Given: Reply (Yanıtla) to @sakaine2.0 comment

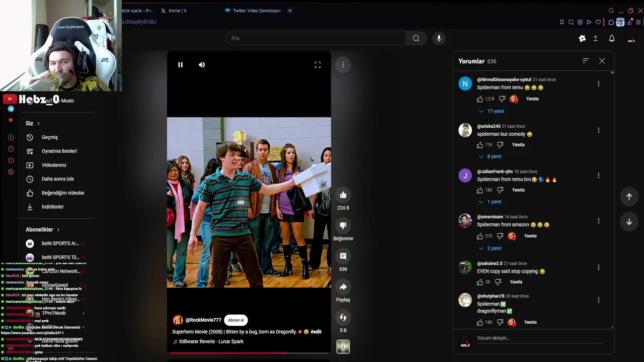Looking at the screenshot, I should 516,282.
